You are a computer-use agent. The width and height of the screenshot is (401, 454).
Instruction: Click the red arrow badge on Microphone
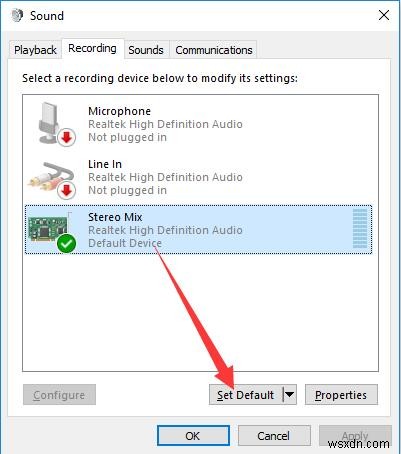[x=66, y=137]
